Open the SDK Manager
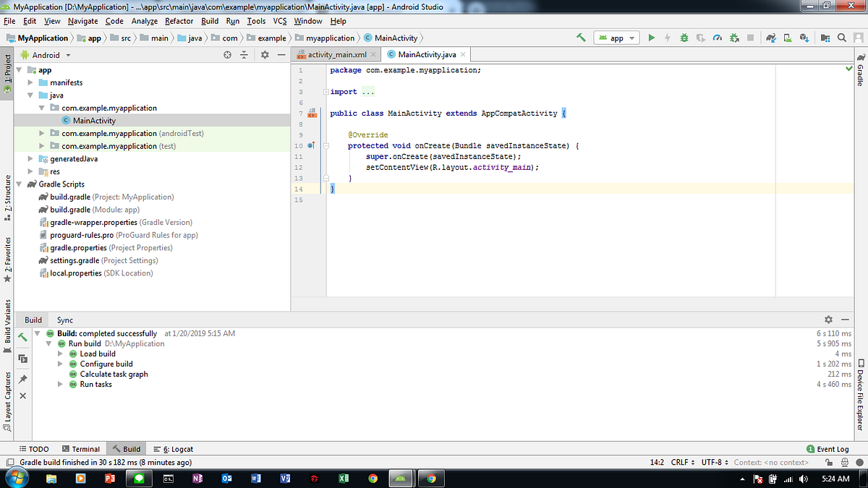The height and width of the screenshot is (488, 868). click(804, 38)
